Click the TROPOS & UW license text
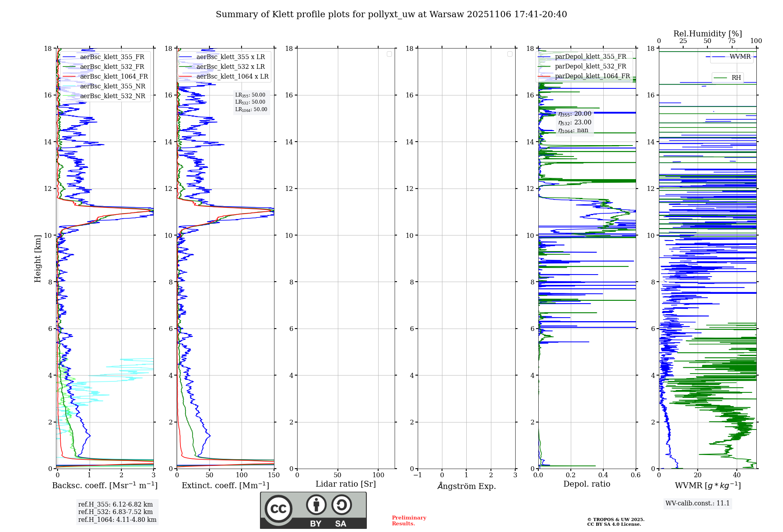This screenshot has width=783, height=532. [x=615, y=522]
